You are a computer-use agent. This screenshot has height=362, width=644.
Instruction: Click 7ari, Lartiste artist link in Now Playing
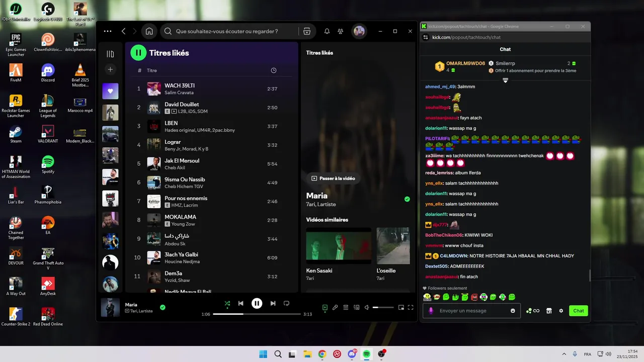(x=321, y=204)
